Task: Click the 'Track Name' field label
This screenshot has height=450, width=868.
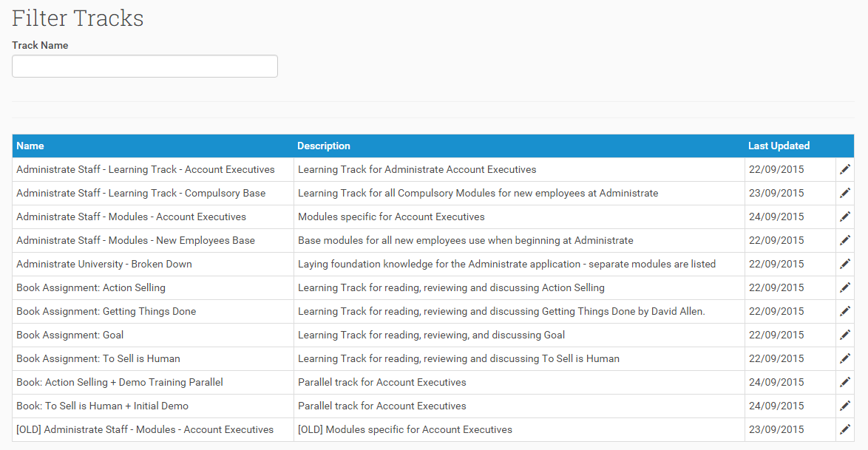Action: 41,45
